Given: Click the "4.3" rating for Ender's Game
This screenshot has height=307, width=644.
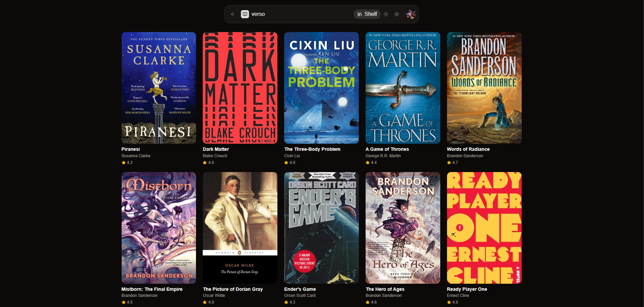Looking at the screenshot, I should [292, 302].
